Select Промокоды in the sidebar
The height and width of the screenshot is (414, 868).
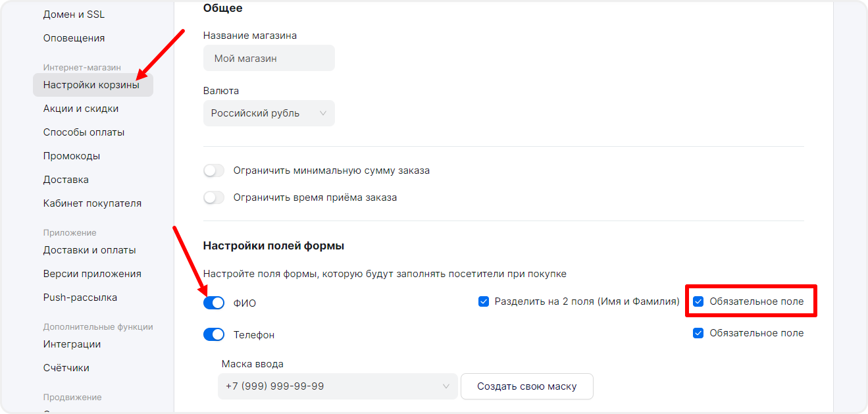(x=72, y=156)
